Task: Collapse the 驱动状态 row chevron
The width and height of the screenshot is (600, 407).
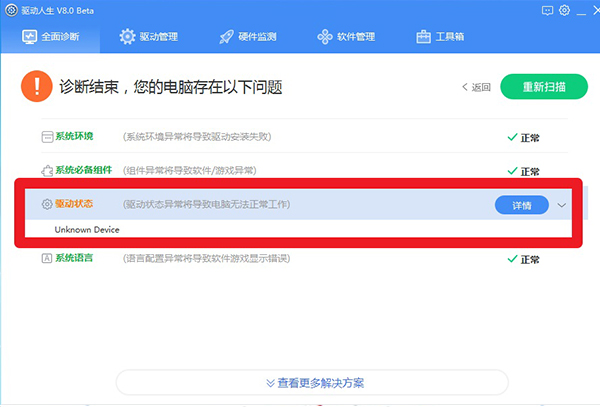Action: (561, 205)
